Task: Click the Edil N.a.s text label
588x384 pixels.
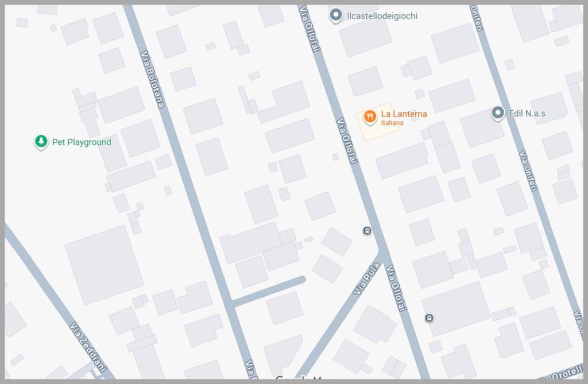Action: click(527, 113)
